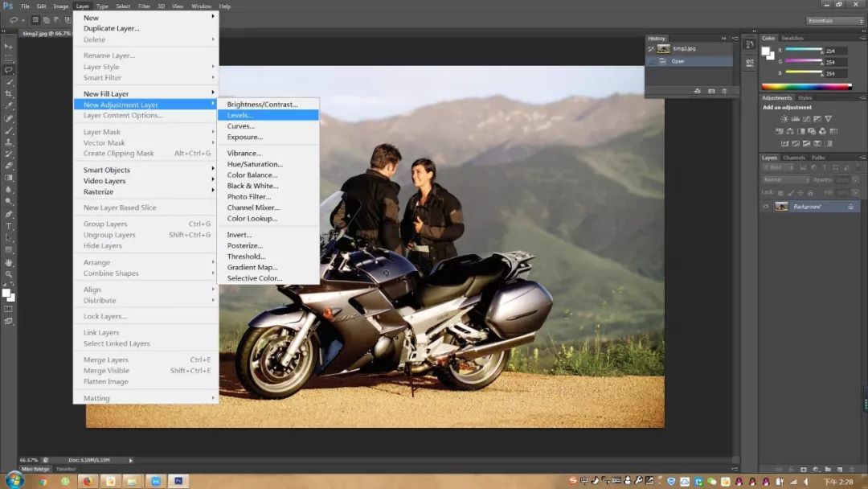Viewport: 868px width, 489px height.
Task: Create new snapshot in History panel
Action: coord(710,91)
